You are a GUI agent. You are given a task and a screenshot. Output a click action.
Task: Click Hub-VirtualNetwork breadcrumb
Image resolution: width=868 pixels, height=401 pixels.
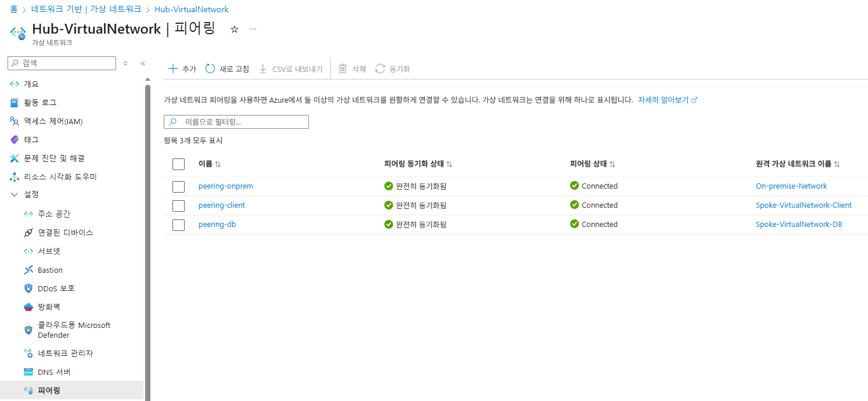click(x=192, y=9)
